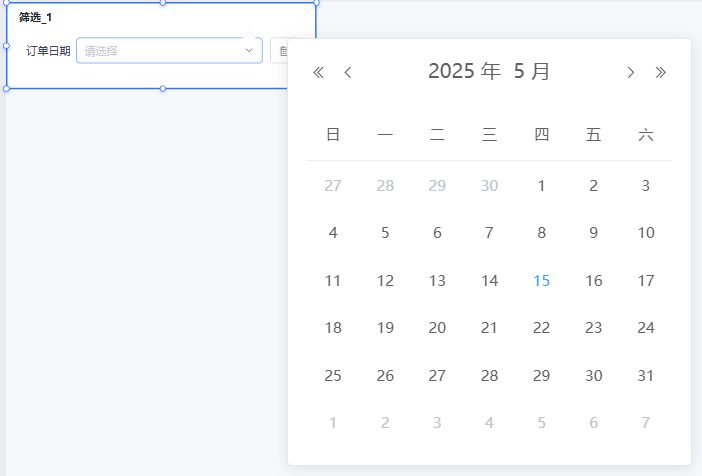Pick grayed-out June 2 in last row
This screenshot has width=702, height=476.
385,423
